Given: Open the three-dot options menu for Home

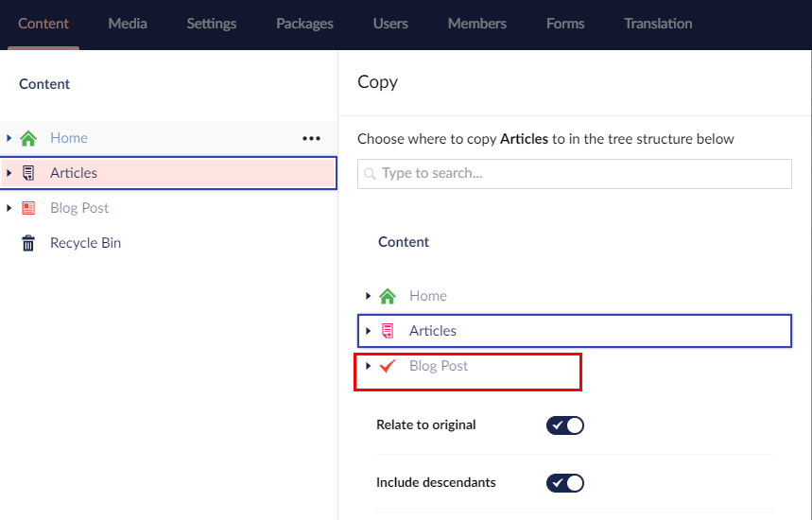Looking at the screenshot, I should pyautogui.click(x=311, y=138).
